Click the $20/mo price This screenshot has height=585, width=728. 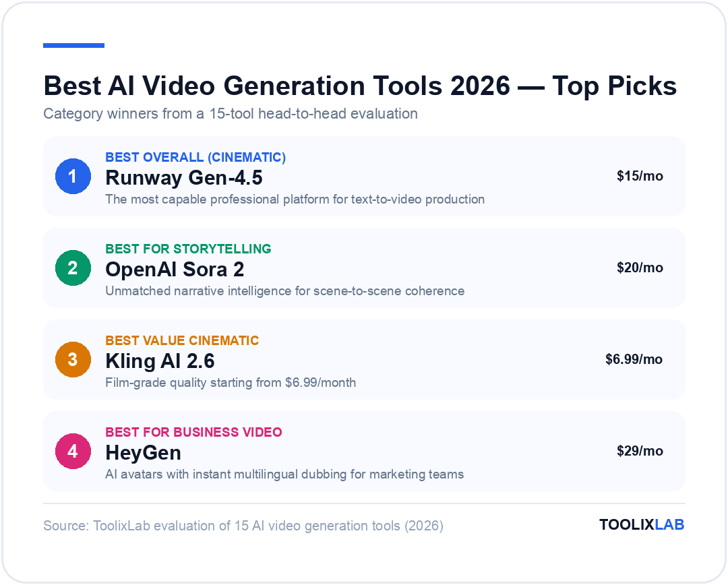pyautogui.click(x=640, y=268)
